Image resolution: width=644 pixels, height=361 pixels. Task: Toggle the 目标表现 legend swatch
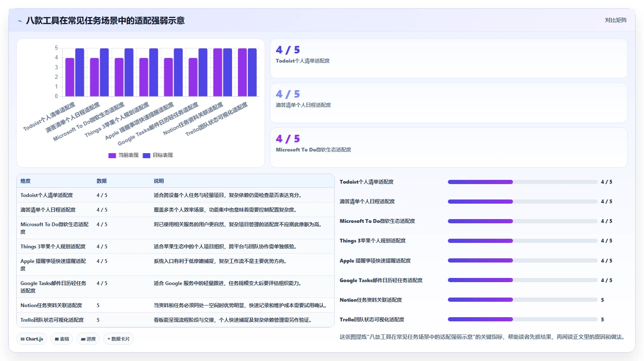[146, 155]
